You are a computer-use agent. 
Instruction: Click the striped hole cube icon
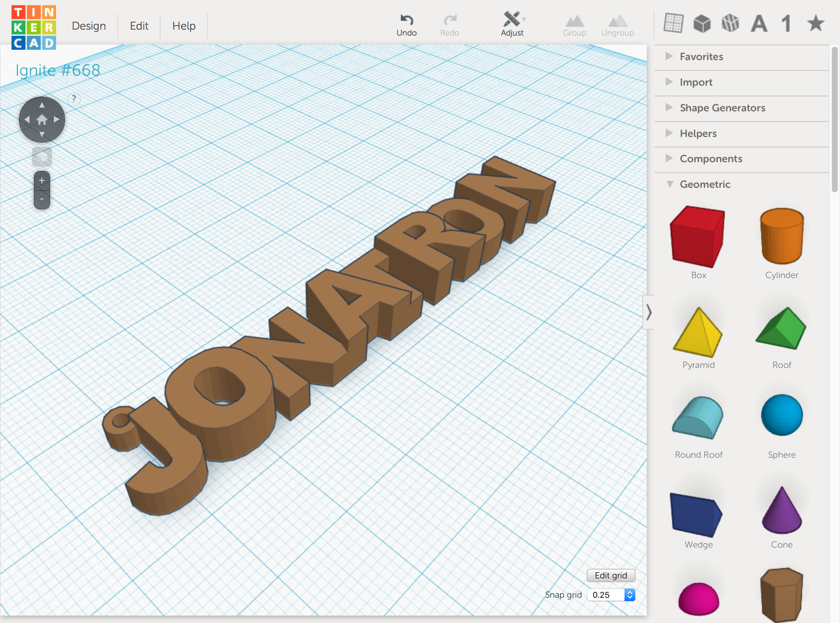point(730,23)
